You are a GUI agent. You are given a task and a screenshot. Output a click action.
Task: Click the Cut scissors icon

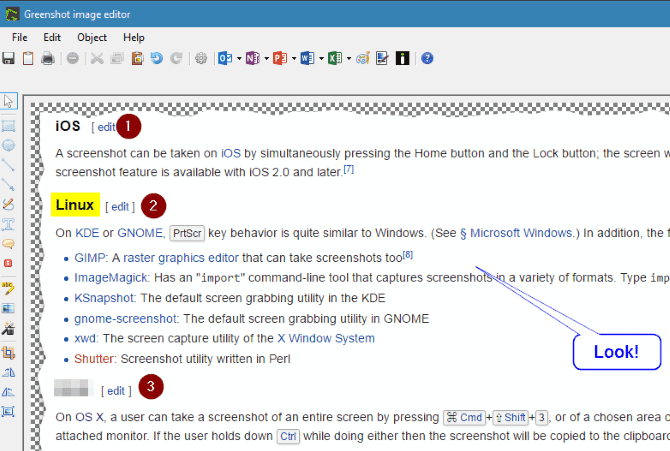click(97, 58)
